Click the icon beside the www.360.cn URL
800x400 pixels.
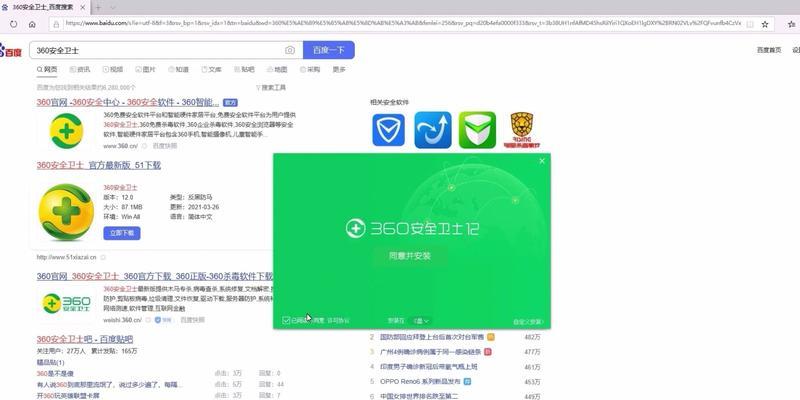[144, 146]
